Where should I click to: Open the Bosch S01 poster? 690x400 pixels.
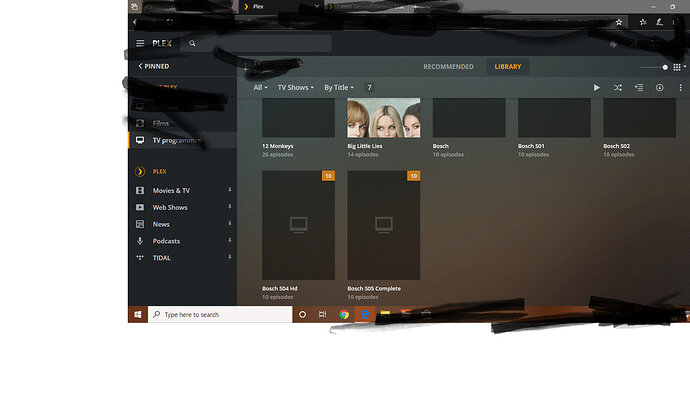(554, 117)
